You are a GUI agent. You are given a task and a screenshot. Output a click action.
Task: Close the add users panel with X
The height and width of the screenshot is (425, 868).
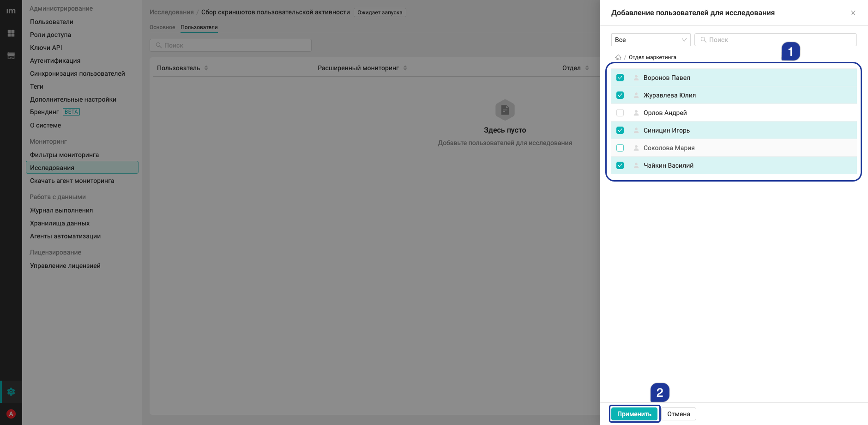tap(853, 13)
